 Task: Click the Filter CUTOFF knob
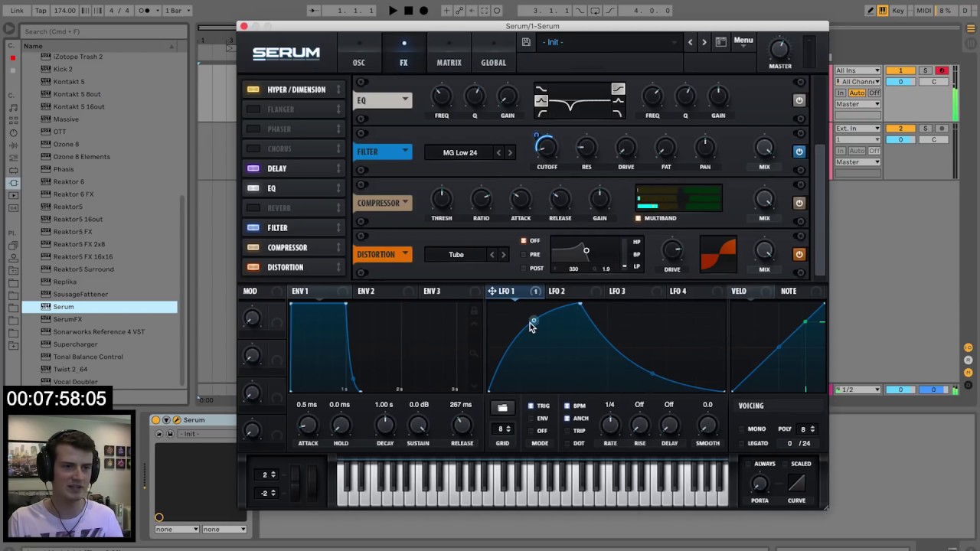546,147
